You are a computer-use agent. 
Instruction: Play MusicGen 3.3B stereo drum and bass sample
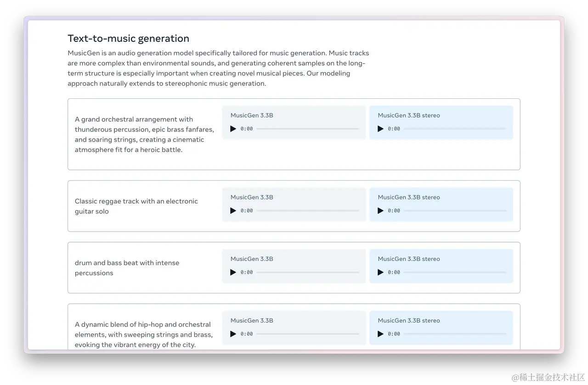click(380, 272)
